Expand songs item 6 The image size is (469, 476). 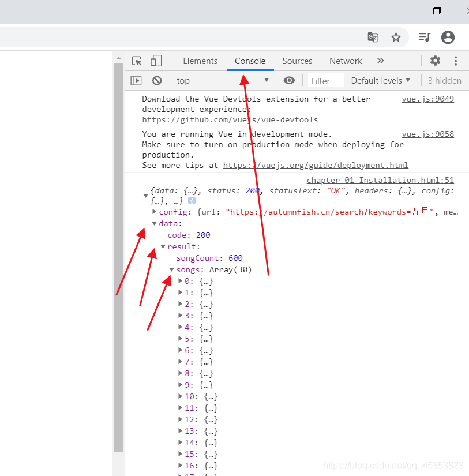(181, 350)
